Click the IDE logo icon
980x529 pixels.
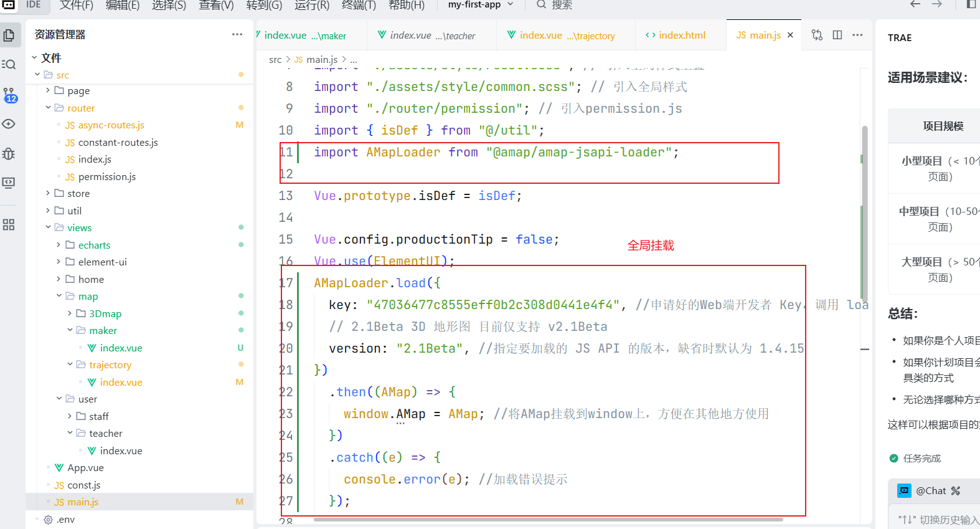coord(9,5)
